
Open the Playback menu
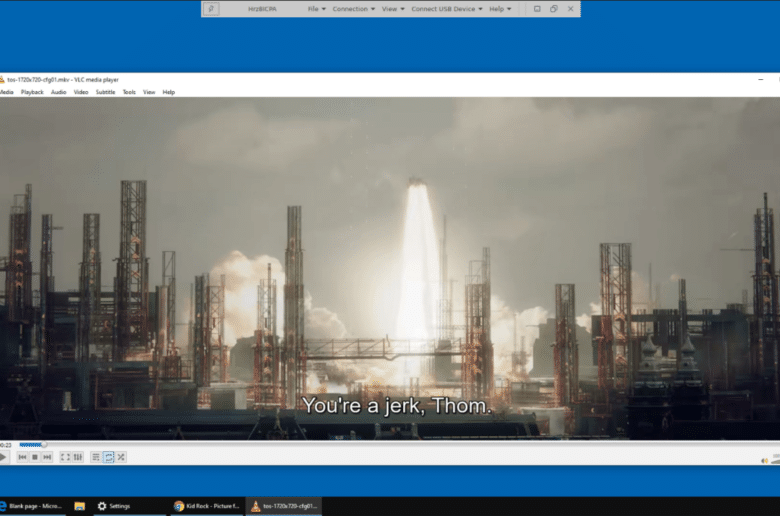[32, 92]
